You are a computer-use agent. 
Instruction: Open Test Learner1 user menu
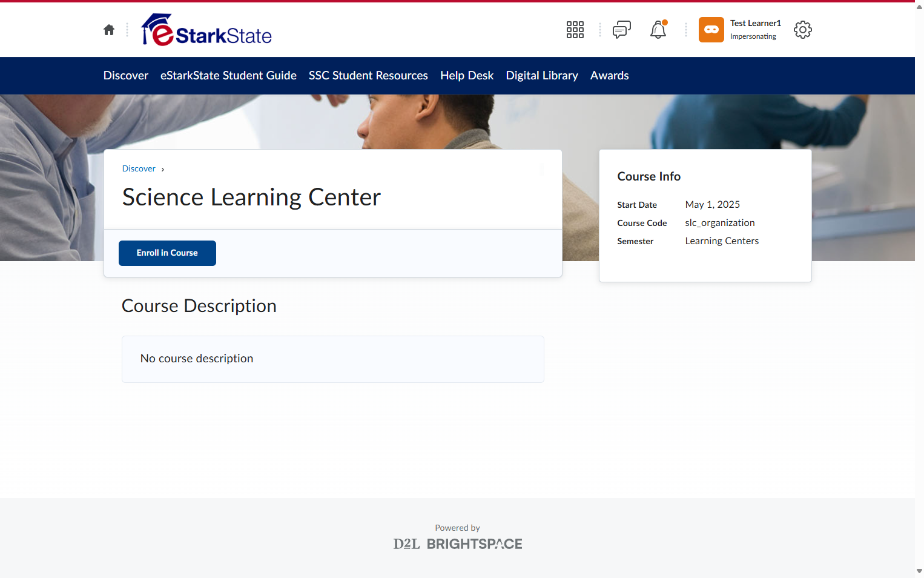point(740,30)
